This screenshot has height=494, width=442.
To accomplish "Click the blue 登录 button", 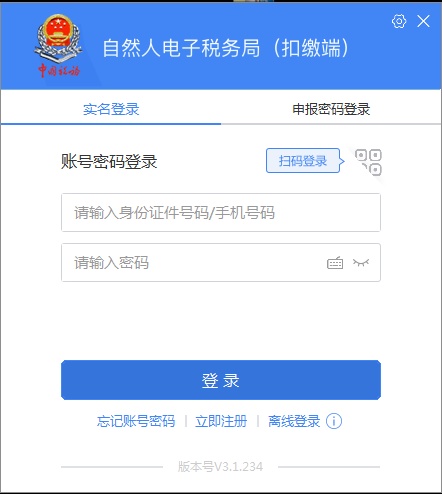I will coord(221,380).
